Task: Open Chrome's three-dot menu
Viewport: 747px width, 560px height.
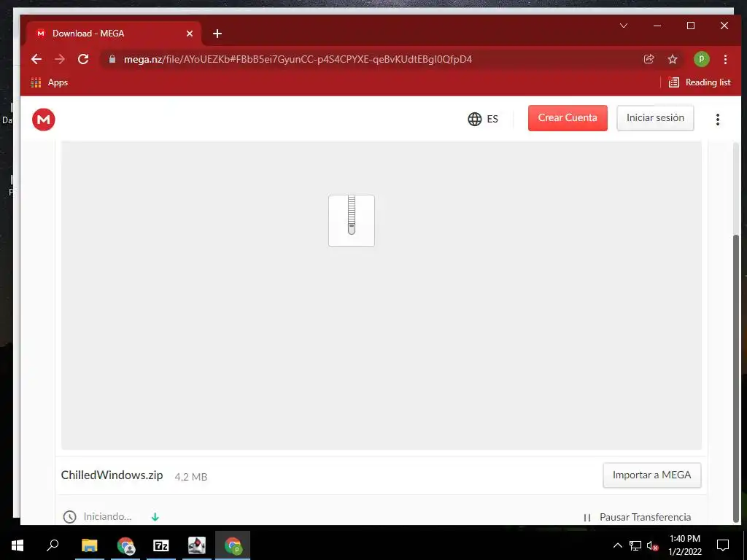Action: 725,59
